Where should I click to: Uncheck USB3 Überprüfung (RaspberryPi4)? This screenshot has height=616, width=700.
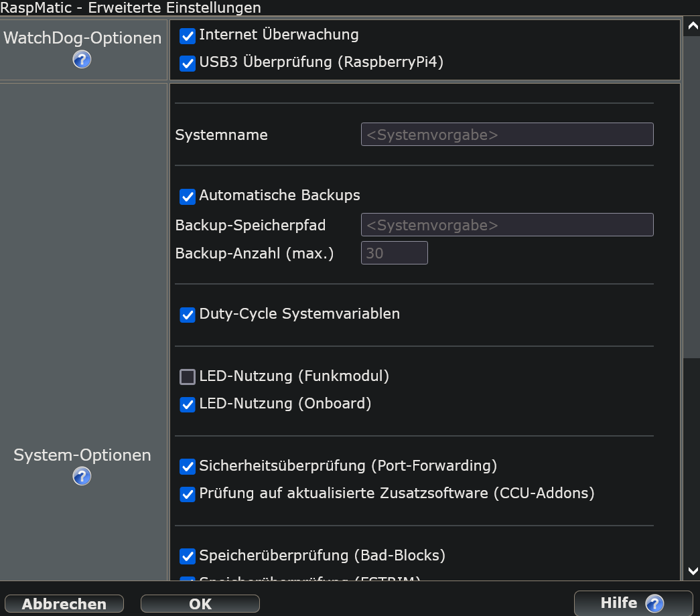(188, 64)
